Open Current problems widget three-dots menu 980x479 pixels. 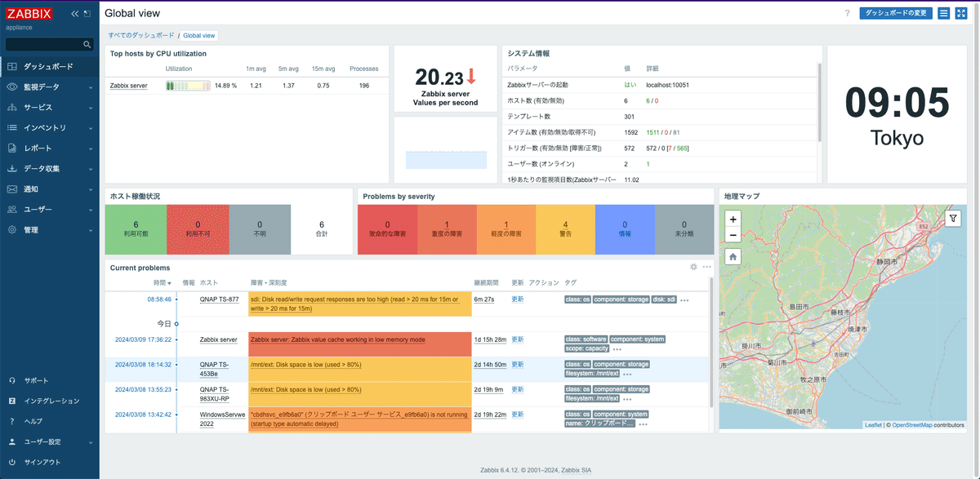pos(706,267)
